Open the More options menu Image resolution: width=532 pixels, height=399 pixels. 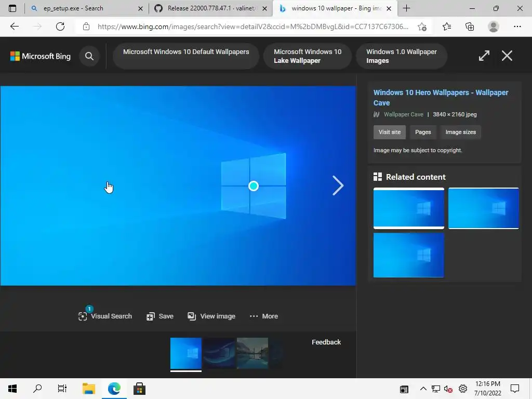[263, 316]
